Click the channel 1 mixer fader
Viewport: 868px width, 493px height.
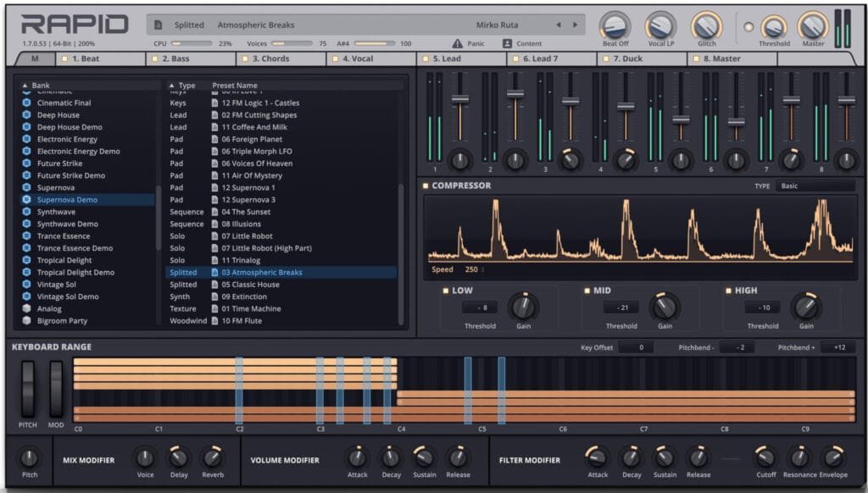click(459, 99)
